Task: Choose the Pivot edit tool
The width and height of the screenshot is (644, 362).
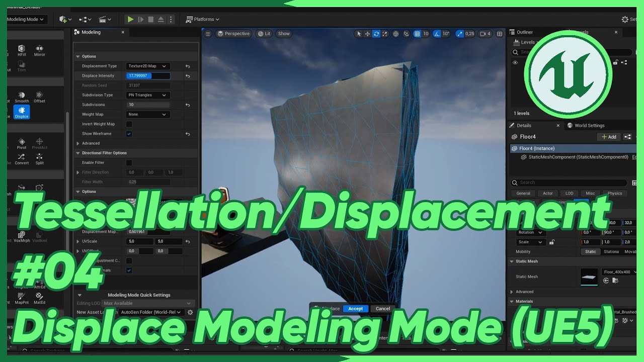Action: coord(22,144)
